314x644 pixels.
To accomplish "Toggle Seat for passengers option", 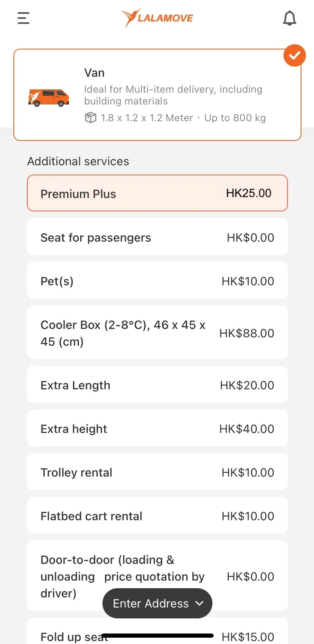I will coord(157,237).
